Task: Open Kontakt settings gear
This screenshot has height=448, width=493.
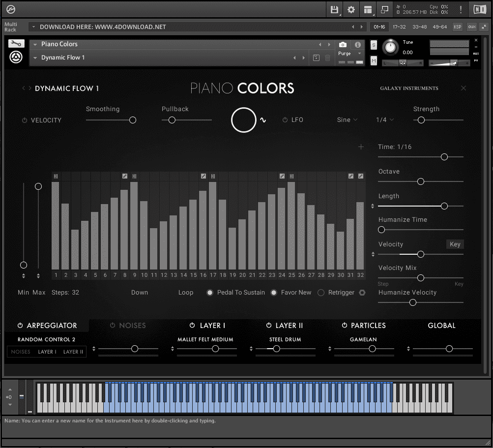Action: pyautogui.click(x=351, y=10)
